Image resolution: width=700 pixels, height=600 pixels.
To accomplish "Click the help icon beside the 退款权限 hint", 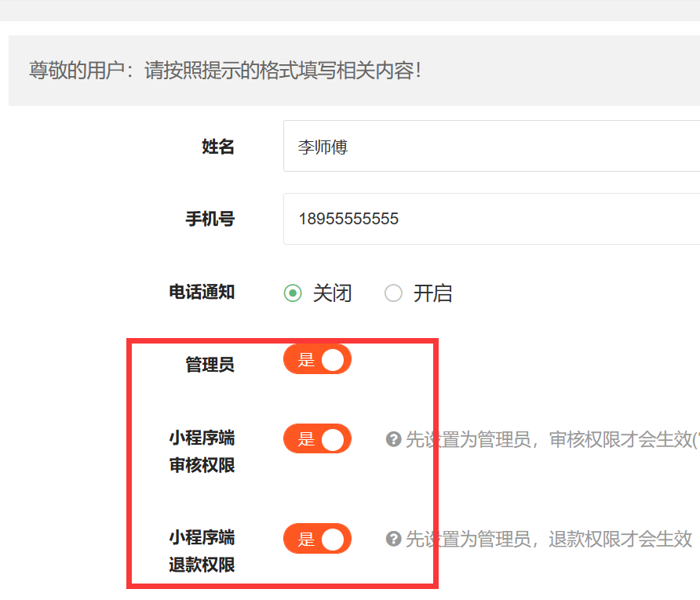I will click(x=393, y=539).
